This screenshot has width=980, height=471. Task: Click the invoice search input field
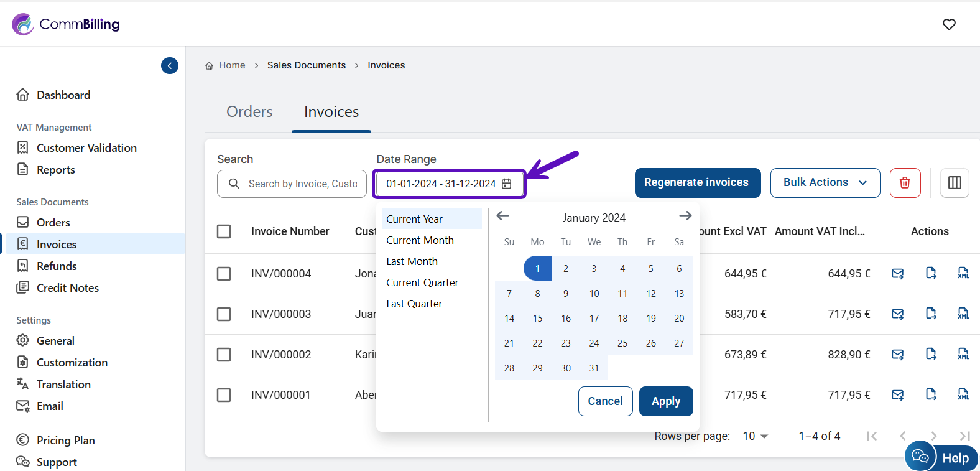point(302,184)
